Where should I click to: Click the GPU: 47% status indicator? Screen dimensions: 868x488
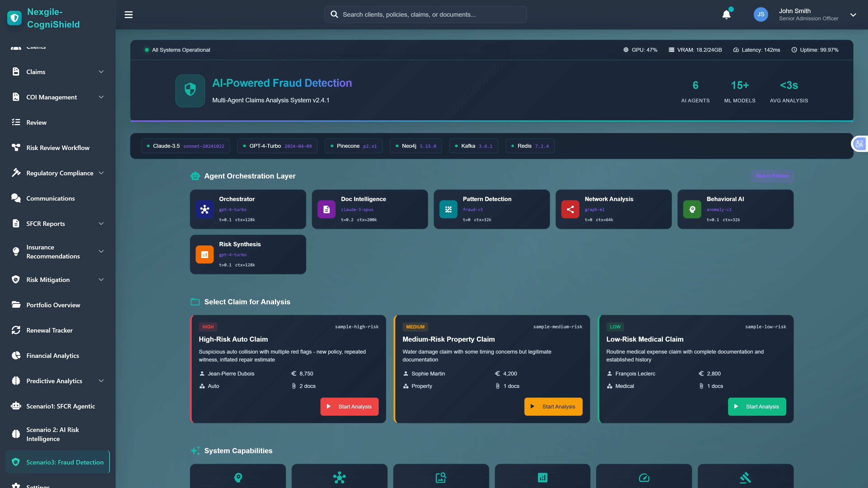pyautogui.click(x=640, y=49)
